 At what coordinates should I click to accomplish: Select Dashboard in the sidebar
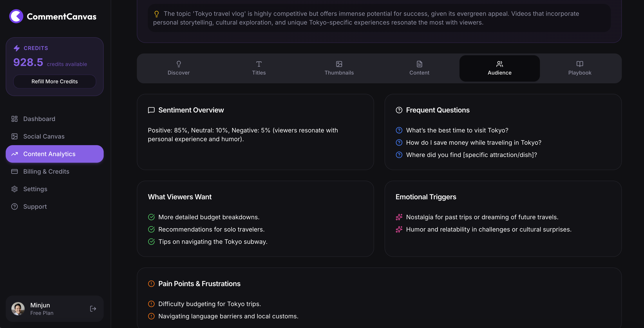(x=39, y=119)
